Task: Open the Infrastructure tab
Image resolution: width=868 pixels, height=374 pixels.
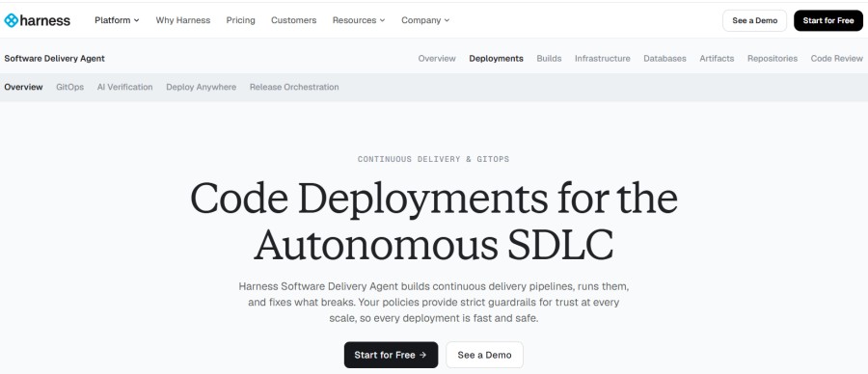Action: coord(602,59)
